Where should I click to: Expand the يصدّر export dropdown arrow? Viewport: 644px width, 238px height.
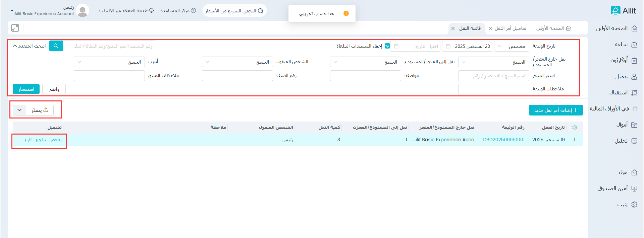tap(19, 110)
